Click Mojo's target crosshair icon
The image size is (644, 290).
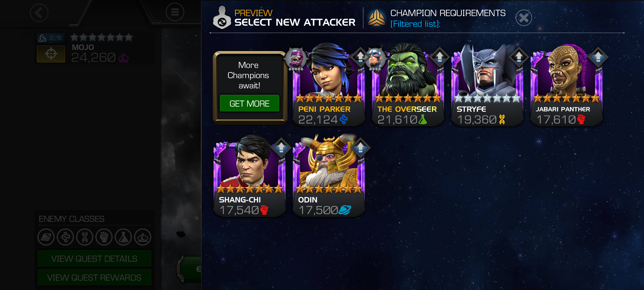pos(51,54)
